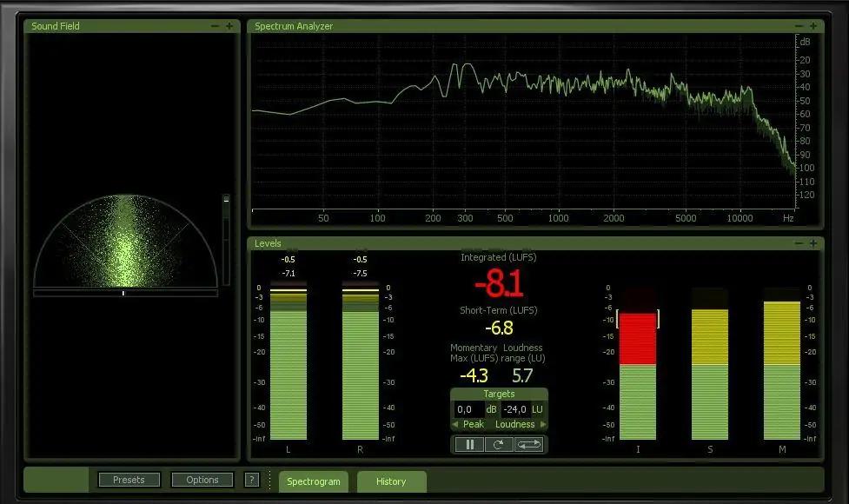This screenshot has height=504, width=849.
Task: Maximize the Spectrum Analyzer panel
Action: point(813,26)
